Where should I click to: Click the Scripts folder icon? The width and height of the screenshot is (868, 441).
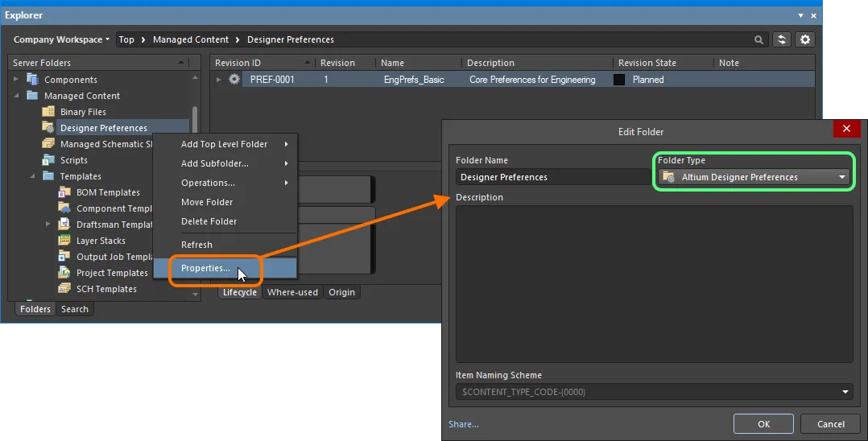48,160
